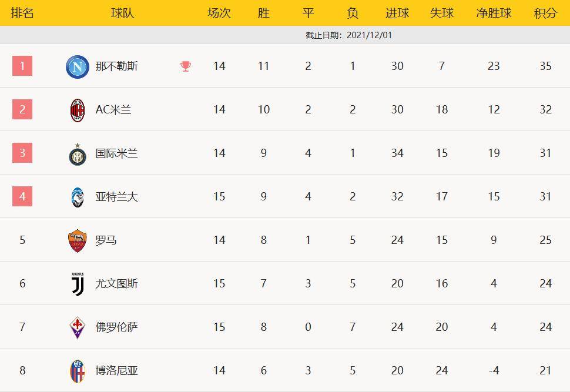Image resolution: width=570 pixels, height=392 pixels.
Task: Click the 截止日期 2021/12/01 date bar
Action: click(349, 35)
